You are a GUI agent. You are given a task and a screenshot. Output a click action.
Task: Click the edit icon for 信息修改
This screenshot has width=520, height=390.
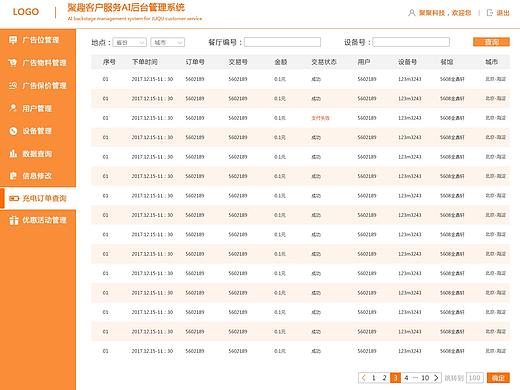point(13,176)
